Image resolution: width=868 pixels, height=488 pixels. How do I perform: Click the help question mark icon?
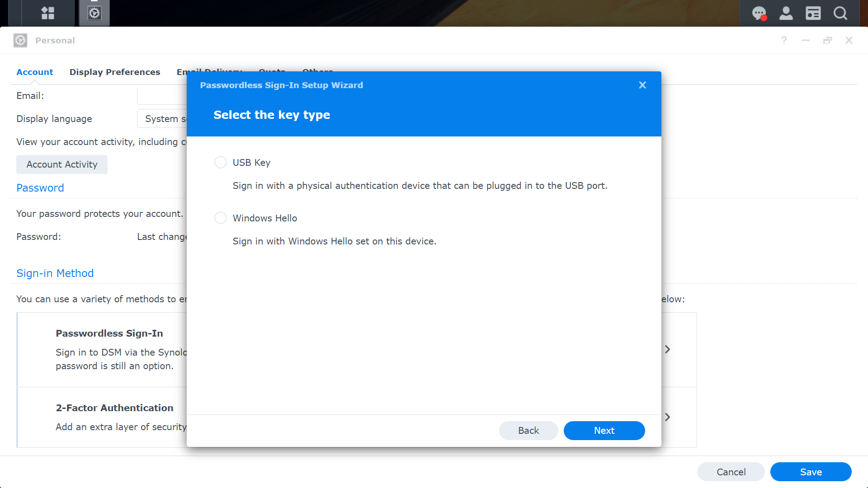[x=784, y=40]
